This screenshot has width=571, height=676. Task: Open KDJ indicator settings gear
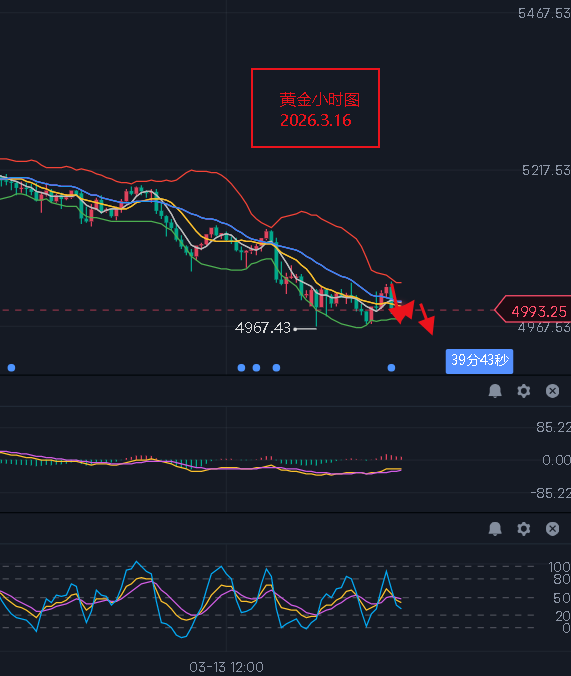(x=524, y=529)
